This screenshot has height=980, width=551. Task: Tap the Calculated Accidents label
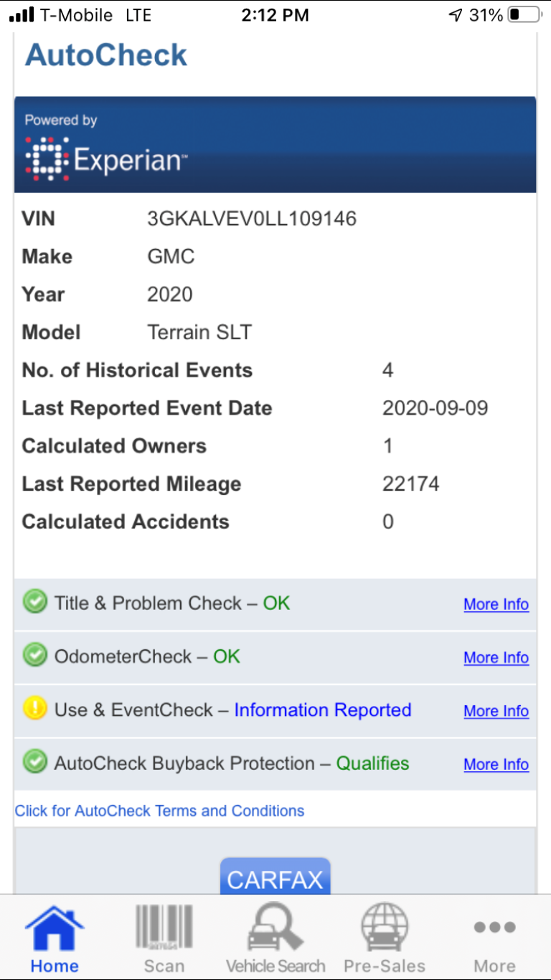(126, 522)
